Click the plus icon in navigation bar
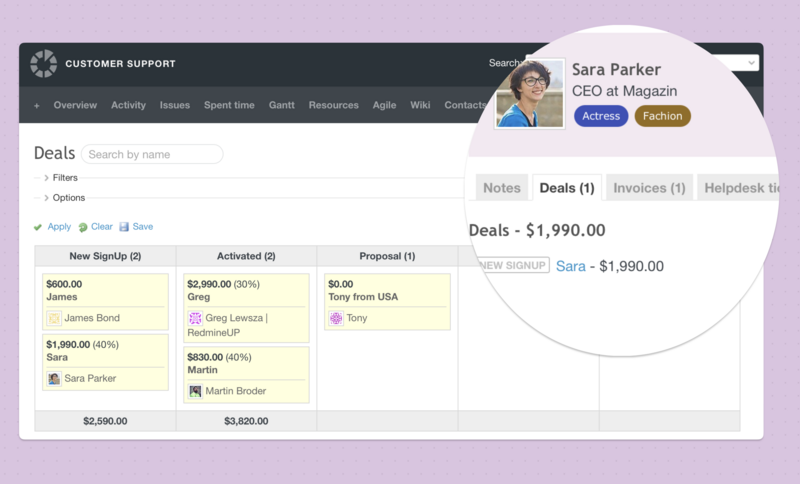This screenshot has width=800, height=484. click(37, 105)
